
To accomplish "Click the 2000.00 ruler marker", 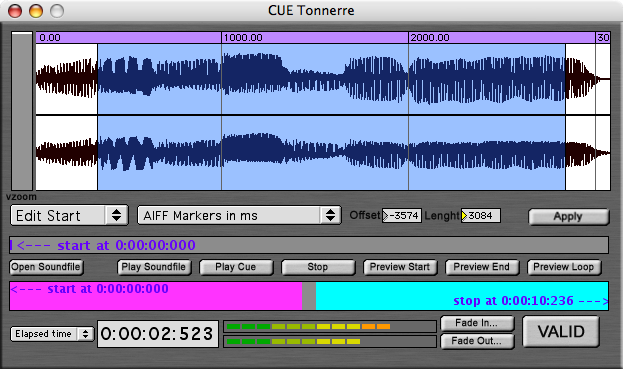I will [x=430, y=38].
